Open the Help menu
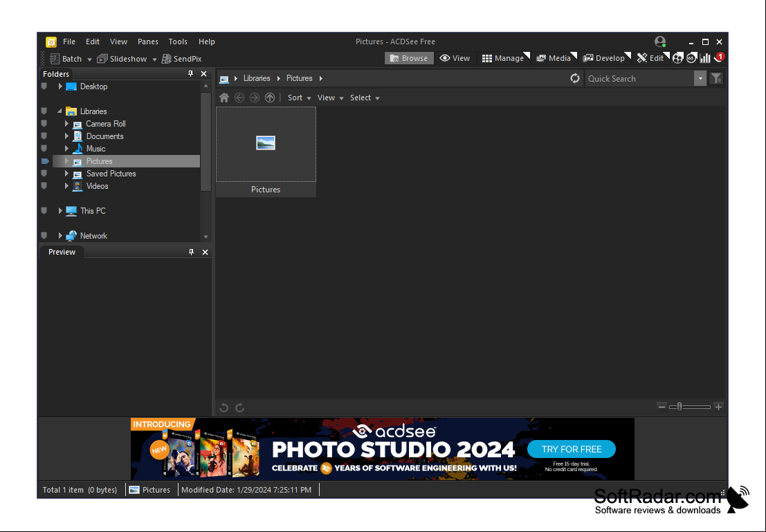The image size is (766, 532). (x=207, y=42)
